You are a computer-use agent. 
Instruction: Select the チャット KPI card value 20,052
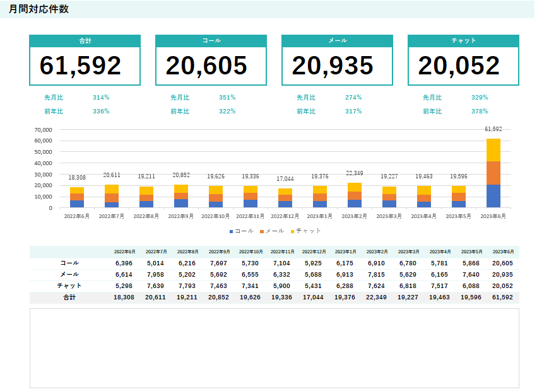(x=459, y=66)
